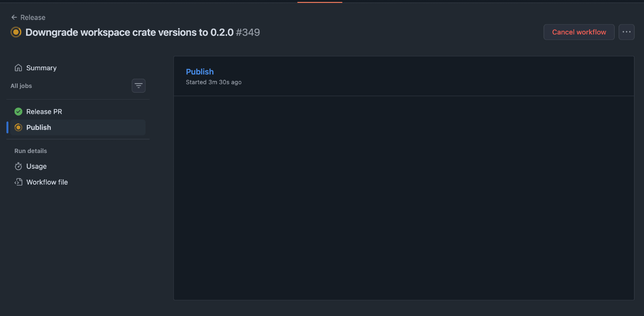Select the Release PR job
Screen dimensions: 644x316
click(44, 112)
